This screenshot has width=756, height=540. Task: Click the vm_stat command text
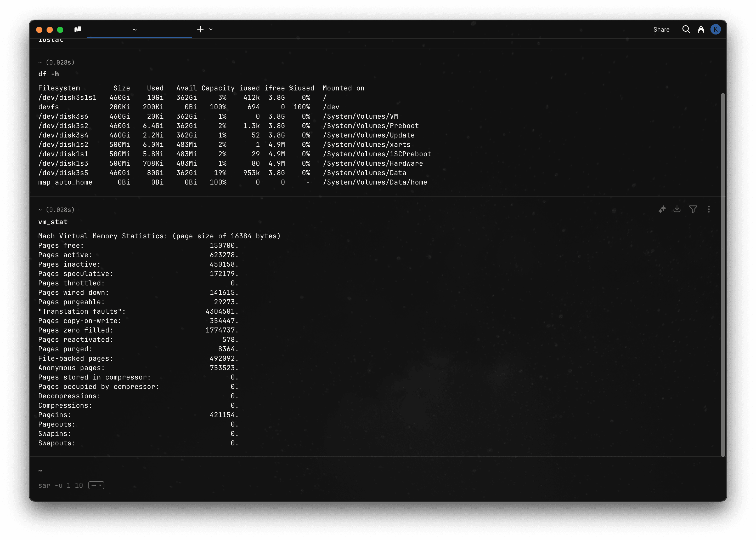coord(53,222)
